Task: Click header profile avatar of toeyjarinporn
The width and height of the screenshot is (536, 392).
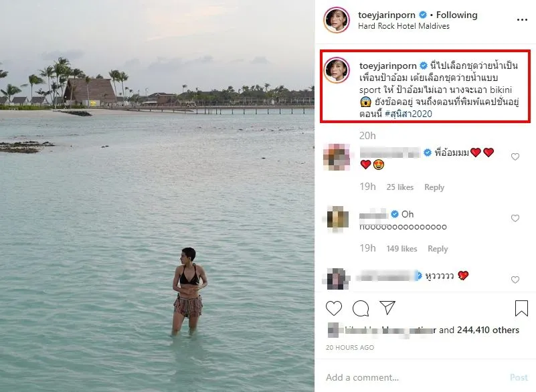Action: (336, 20)
